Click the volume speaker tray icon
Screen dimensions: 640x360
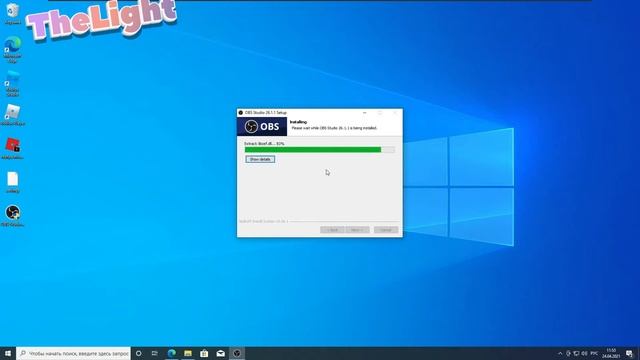584,353
